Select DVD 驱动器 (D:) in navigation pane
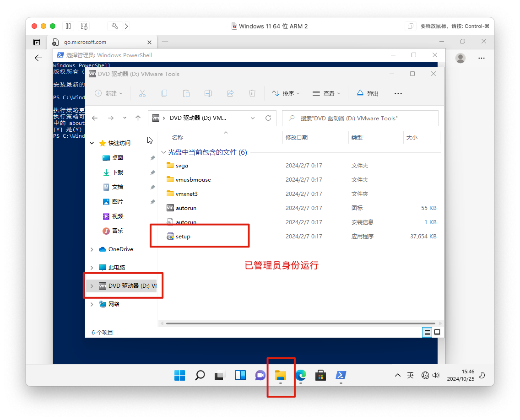The width and height of the screenshot is (520, 420). [x=122, y=286]
